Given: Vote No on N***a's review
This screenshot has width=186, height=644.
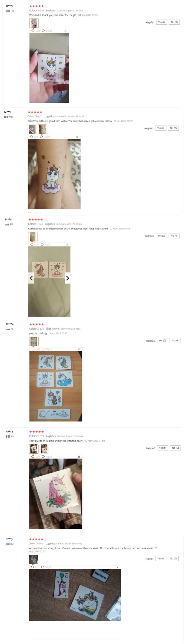Looking at the screenshot, I should [x=175, y=448].
